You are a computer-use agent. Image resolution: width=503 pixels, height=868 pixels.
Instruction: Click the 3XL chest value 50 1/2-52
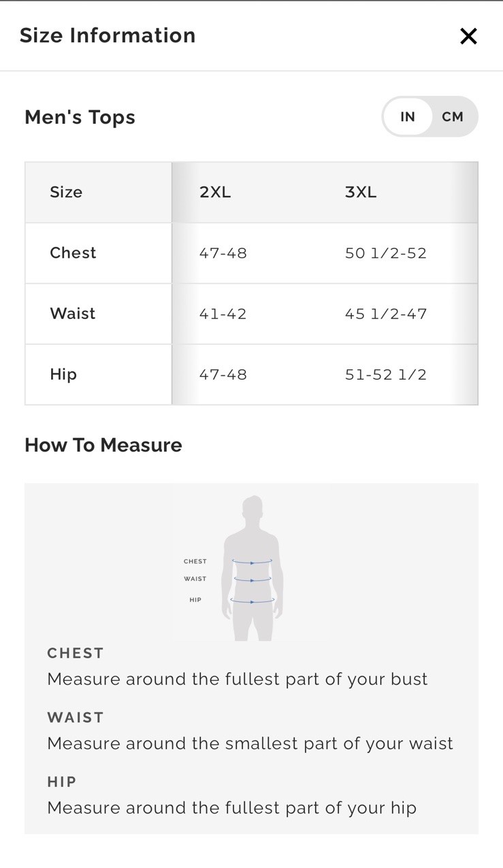pos(385,254)
